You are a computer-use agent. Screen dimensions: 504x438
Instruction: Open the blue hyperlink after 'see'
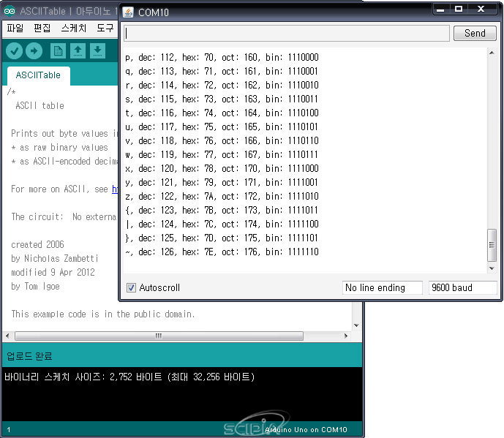pos(115,189)
